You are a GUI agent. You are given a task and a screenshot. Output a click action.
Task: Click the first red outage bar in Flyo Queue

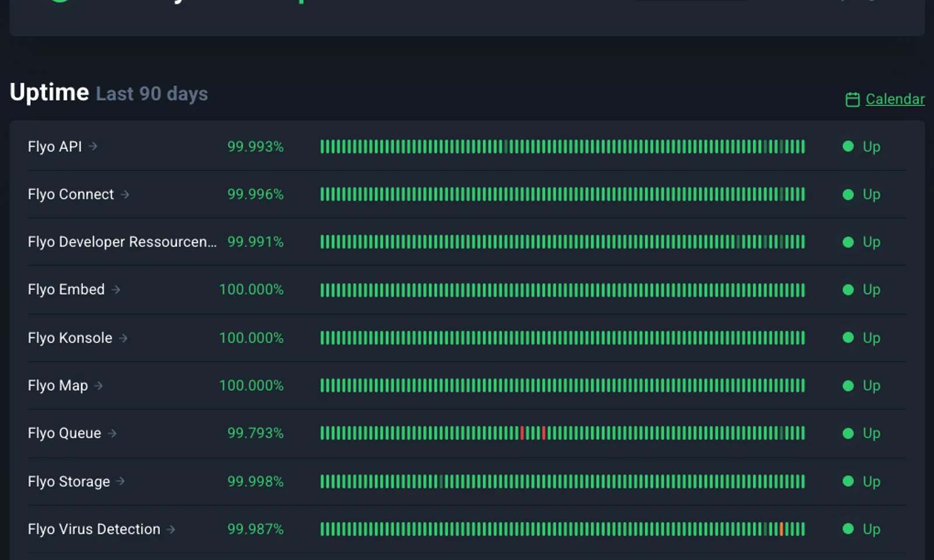click(522, 433)
